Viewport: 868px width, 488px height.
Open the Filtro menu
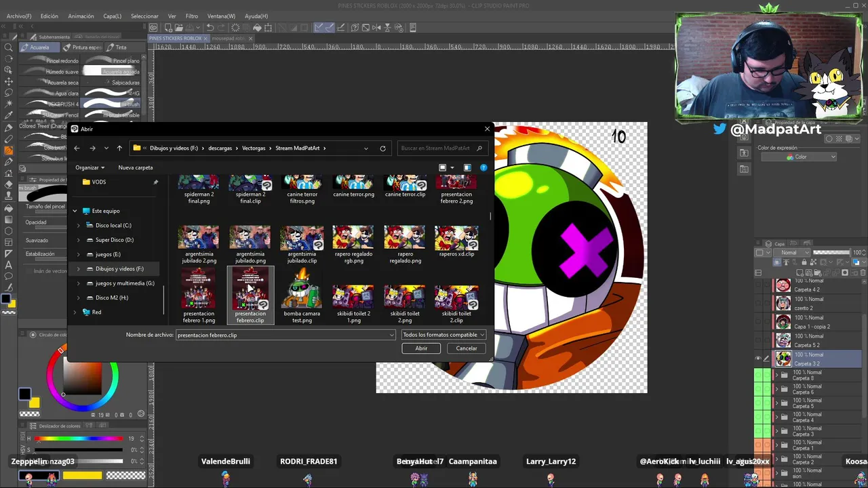pyautogui.click(x=192, y=16)
